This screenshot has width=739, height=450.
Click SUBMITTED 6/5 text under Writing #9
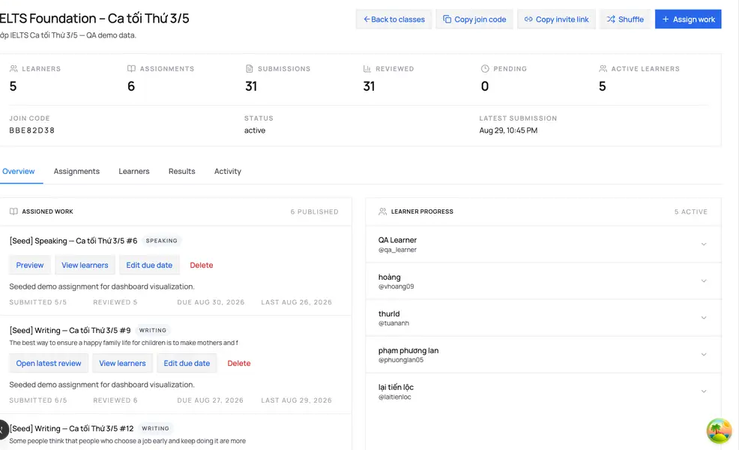coord(38,400)
